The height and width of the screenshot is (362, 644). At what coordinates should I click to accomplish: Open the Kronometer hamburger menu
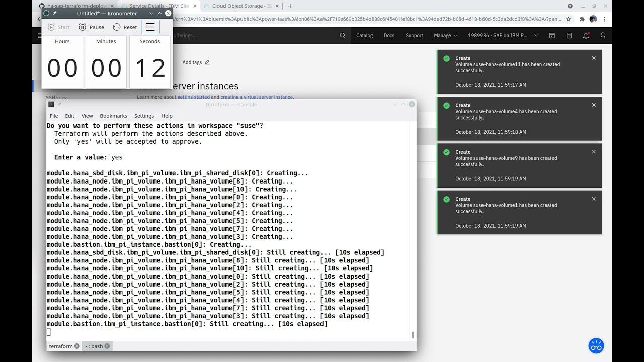click(x=150, y=27)
